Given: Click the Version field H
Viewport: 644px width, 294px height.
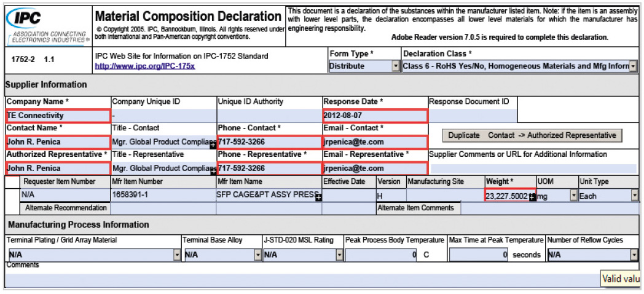Looking at the screenshot, I should (391, 196).
